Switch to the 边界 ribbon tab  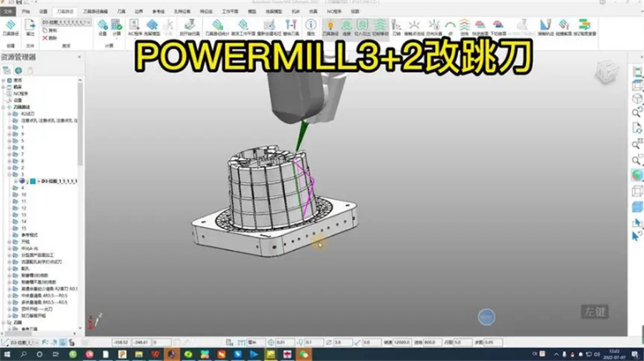click(138, 11)
